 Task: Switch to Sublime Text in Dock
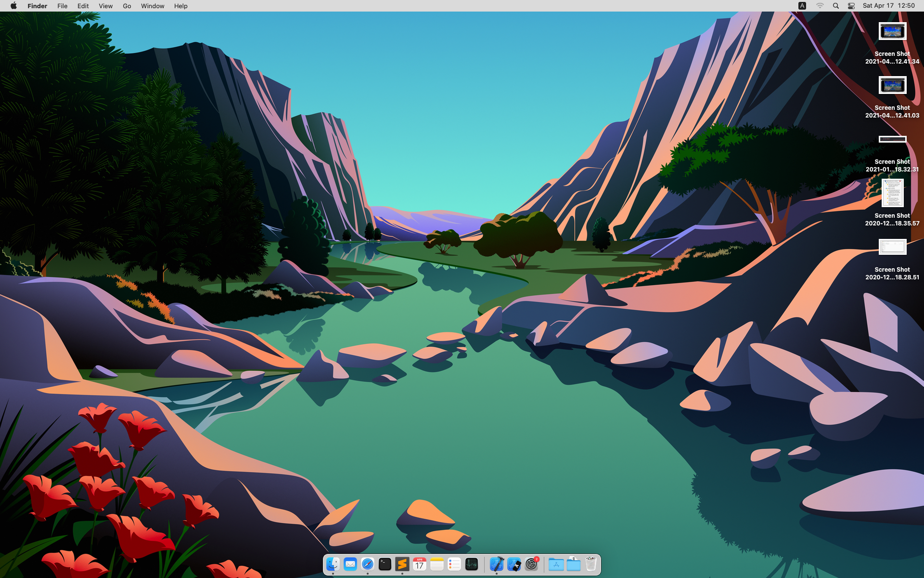402,564
